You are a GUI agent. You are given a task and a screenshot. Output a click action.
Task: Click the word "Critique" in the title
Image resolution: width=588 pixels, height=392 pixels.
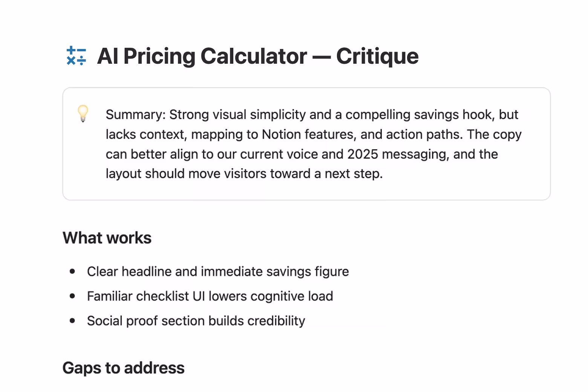377,56
